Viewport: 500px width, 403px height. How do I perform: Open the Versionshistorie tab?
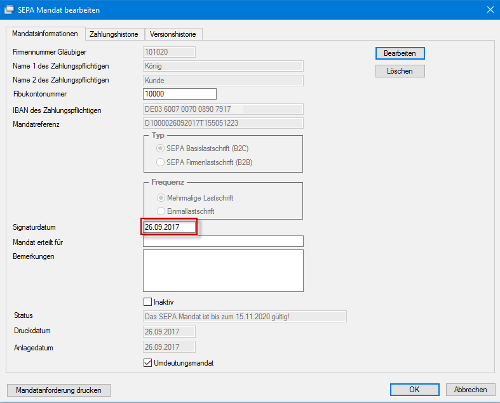tap(173, 34)
